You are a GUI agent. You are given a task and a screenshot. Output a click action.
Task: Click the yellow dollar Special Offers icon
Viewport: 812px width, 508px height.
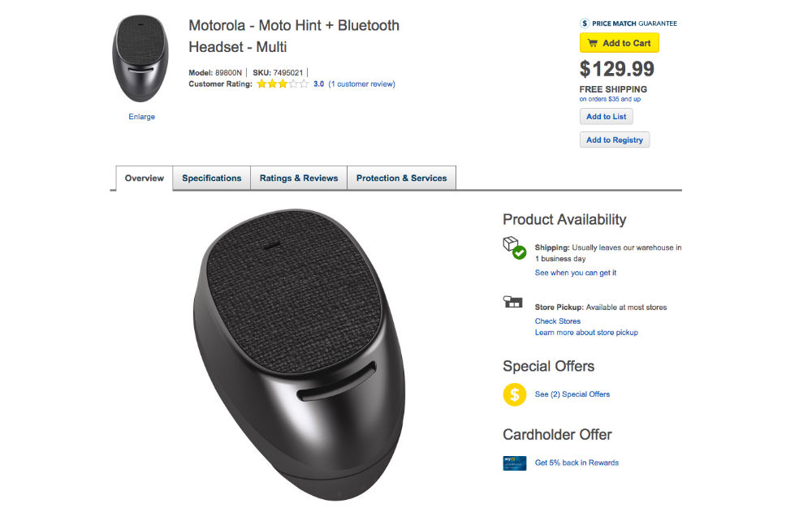coord(515,394)
